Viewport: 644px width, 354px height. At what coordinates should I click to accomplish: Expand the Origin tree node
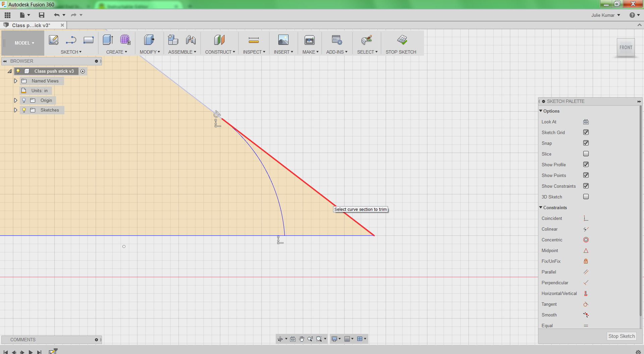(x=15, y=100)
